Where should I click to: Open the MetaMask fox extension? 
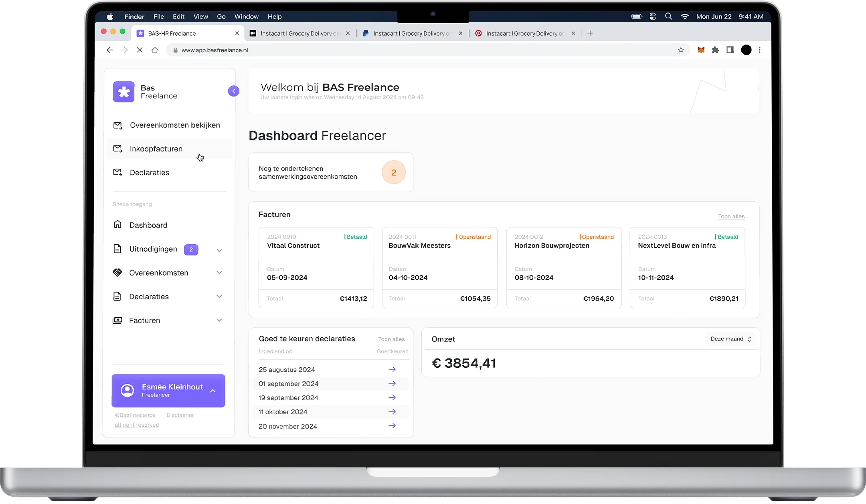pyautogui.click(x=701, y=50)
